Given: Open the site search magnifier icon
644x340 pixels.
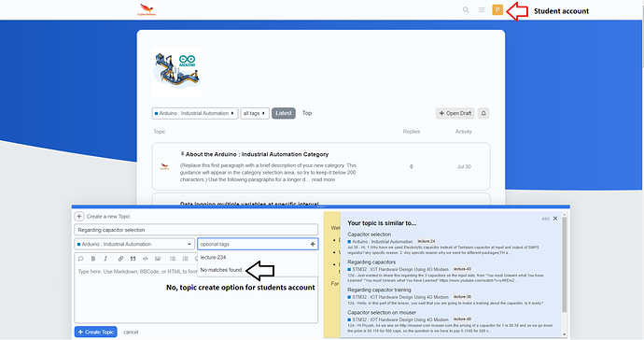Looking at the screenshot, I should click(466, 9).
